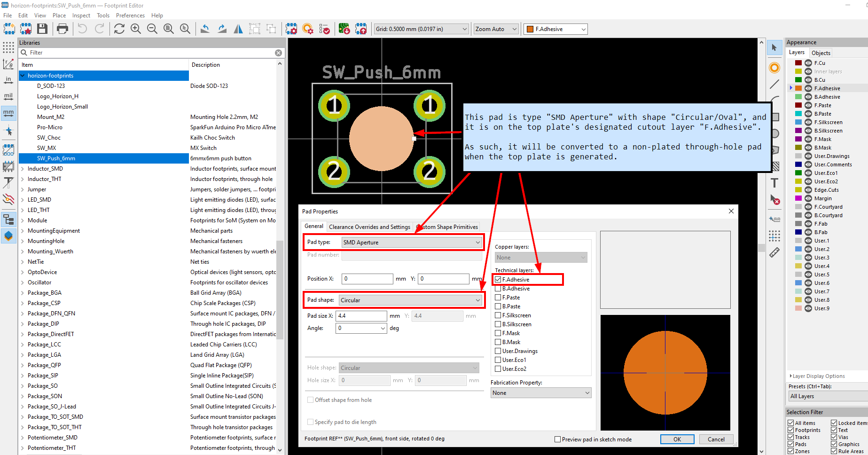Open default pad properties icon
This screenshot has height=455, width=868.
pyautogui.click(x=308, y=29)
